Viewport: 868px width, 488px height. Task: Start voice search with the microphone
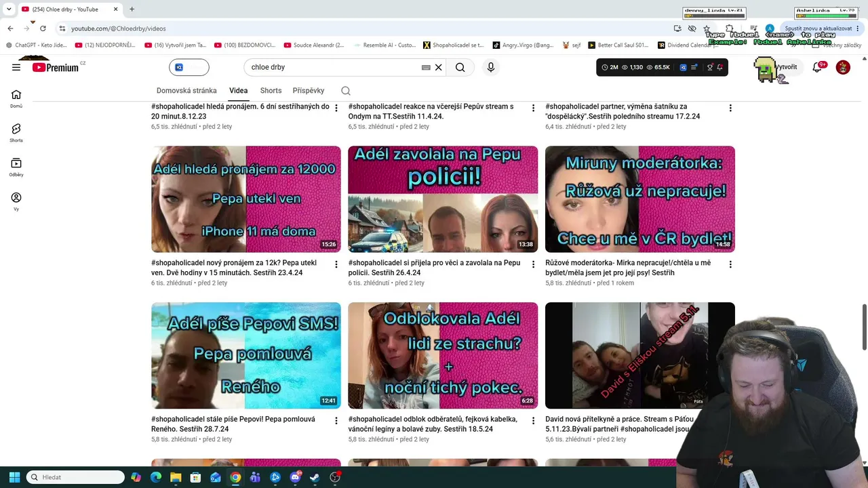(x=490, y=67)
